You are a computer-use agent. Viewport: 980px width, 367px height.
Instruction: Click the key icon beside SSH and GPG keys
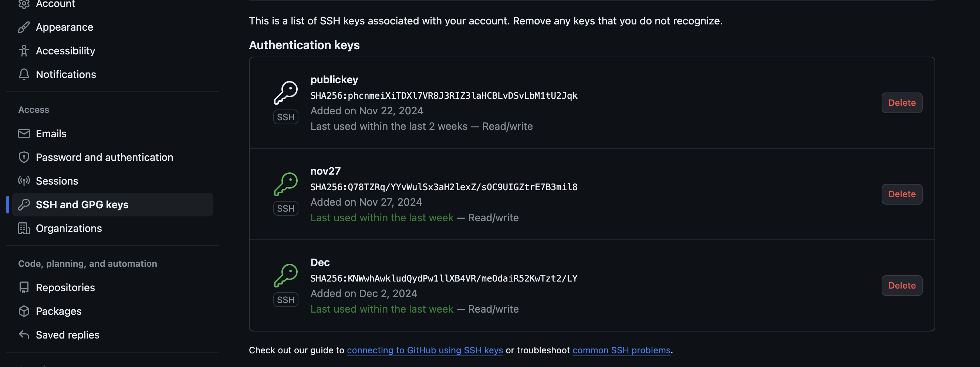[24, 205]
